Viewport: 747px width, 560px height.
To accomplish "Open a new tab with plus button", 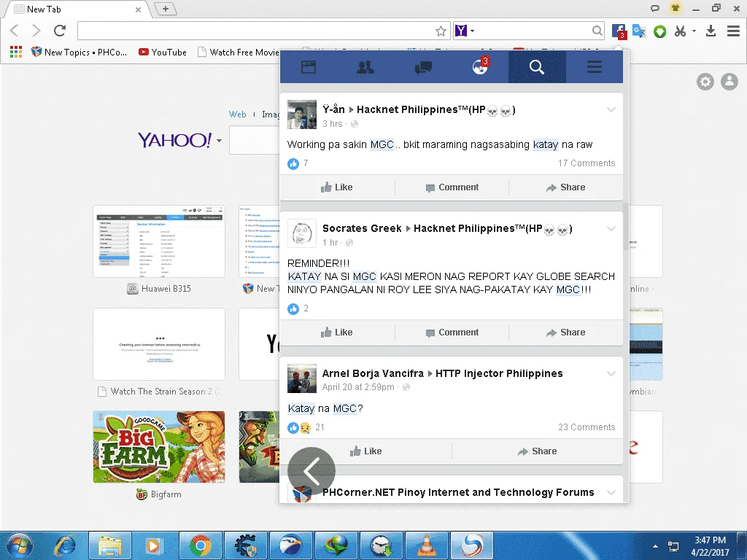I will click(166, 9).
